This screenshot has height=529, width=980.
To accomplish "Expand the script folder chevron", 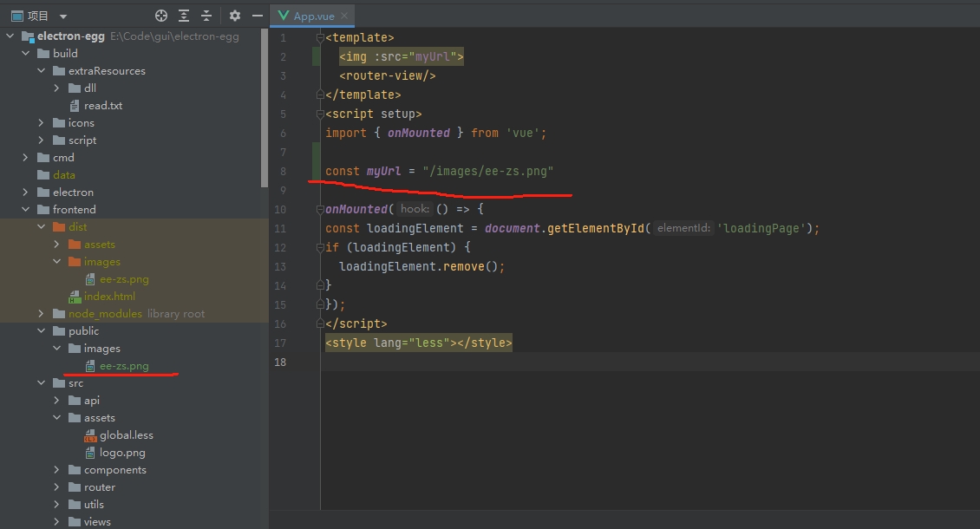I will coord(42,140).
